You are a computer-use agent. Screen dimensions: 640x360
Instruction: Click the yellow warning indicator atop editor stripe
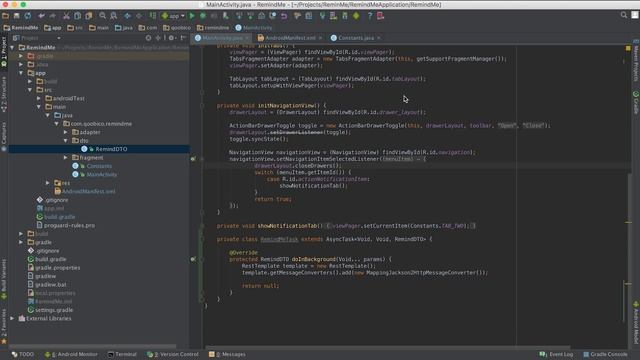point(628,48)
